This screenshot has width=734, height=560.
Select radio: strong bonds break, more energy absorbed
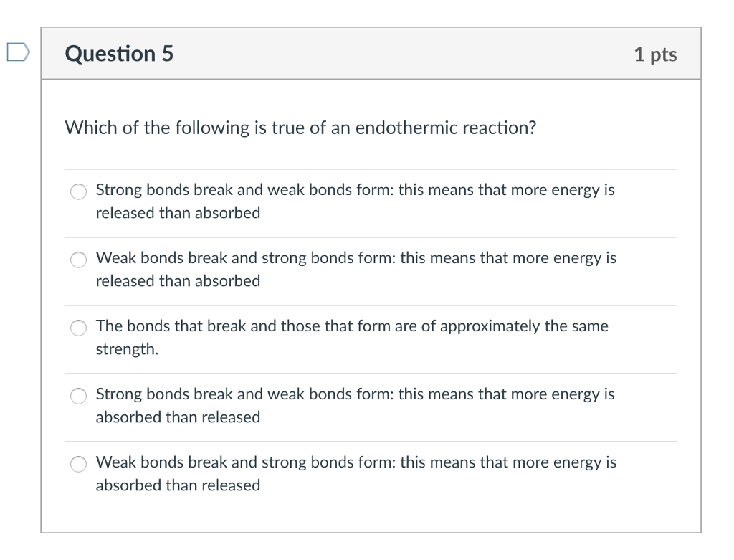click(x=78, y=396)
